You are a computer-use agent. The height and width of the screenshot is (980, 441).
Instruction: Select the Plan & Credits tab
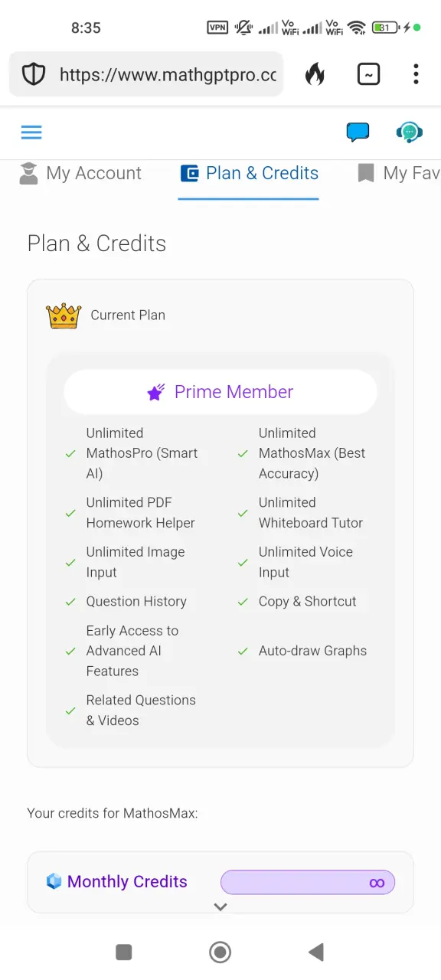[249, 174]
